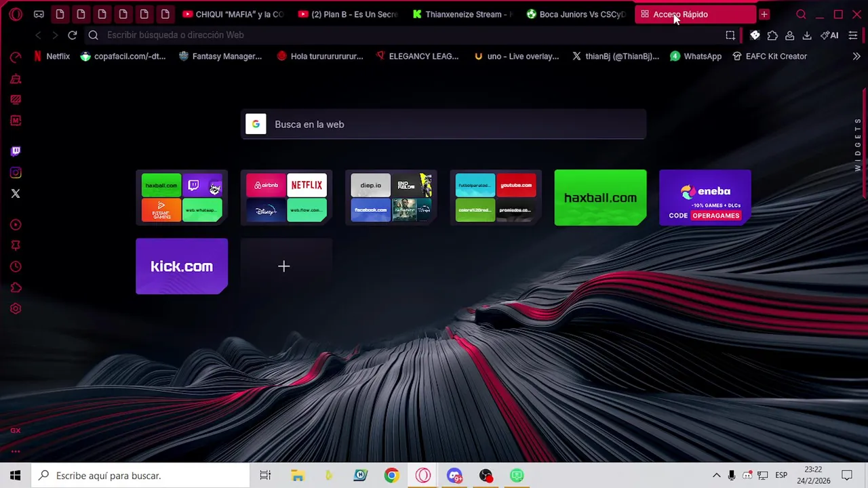Show more bookmarks with double chevron
The image size is (868, 488).
tap(856, 56)
